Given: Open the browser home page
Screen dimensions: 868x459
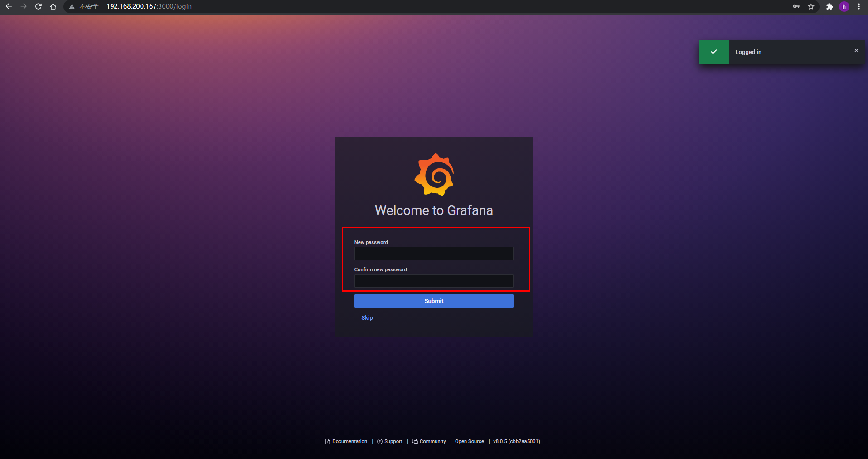Looking at the screenshot, I should pyautogui.click(x=53, y=6).
